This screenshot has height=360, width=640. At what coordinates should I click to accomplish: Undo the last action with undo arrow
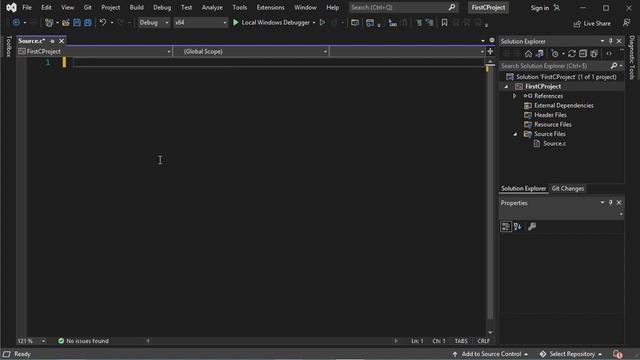(x=103, y=23)
